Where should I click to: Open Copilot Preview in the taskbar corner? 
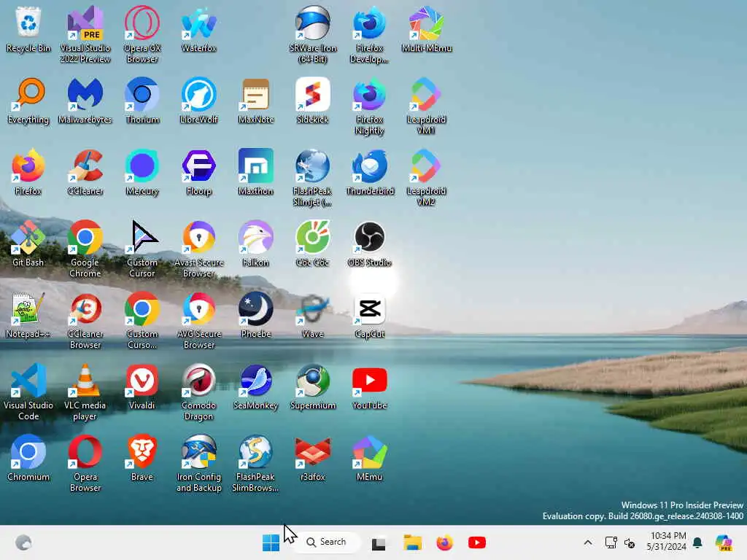click(x=724, y=542)
